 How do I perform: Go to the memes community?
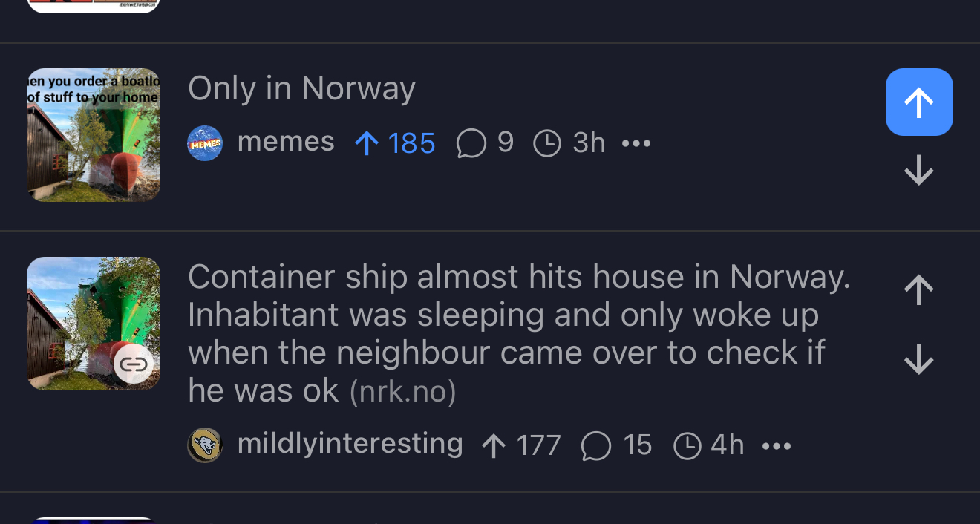click(x=286, y=142)
